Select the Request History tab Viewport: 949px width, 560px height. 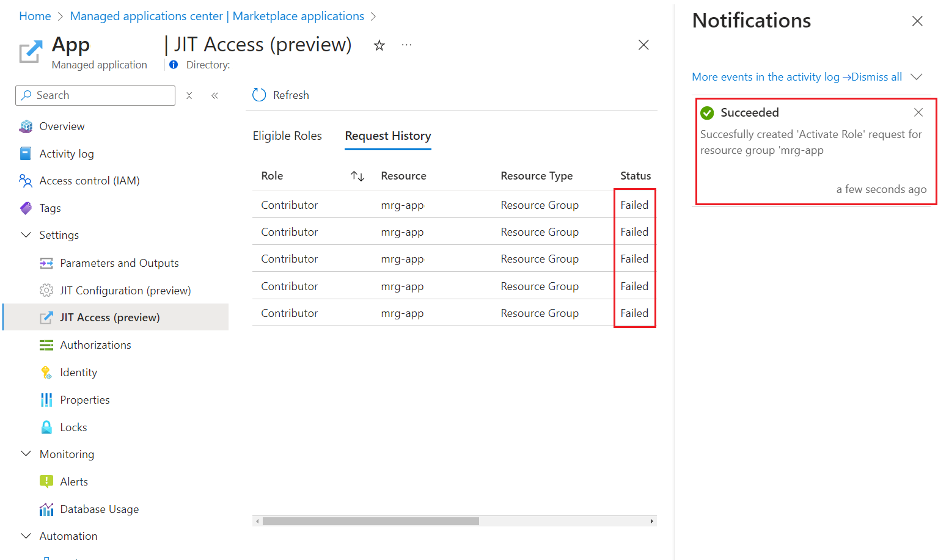point(388,136)
